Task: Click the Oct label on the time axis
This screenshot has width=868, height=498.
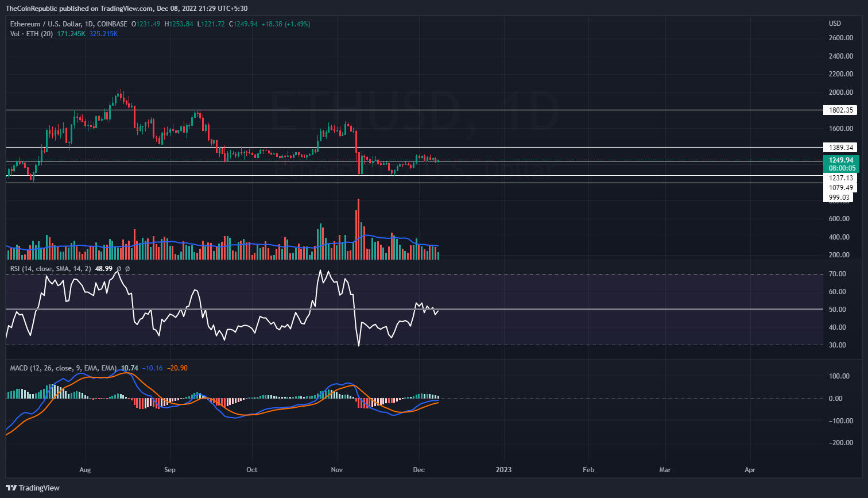Action: 252,469
